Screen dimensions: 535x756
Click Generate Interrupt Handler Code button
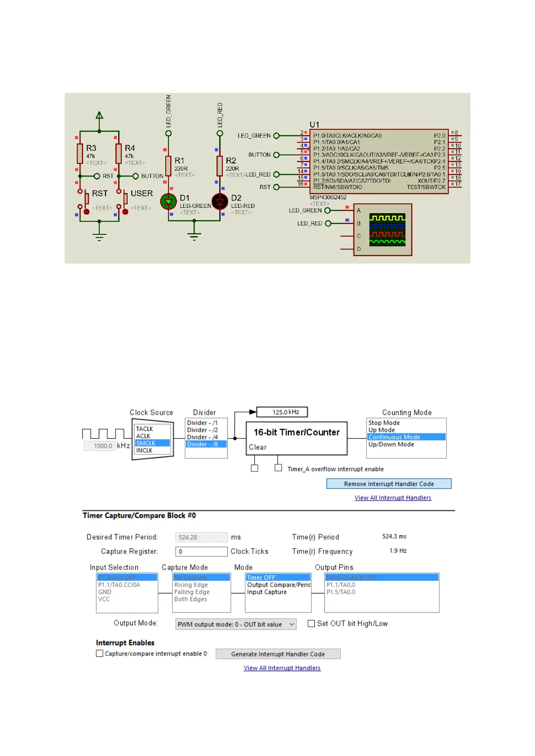coord(278,654)
